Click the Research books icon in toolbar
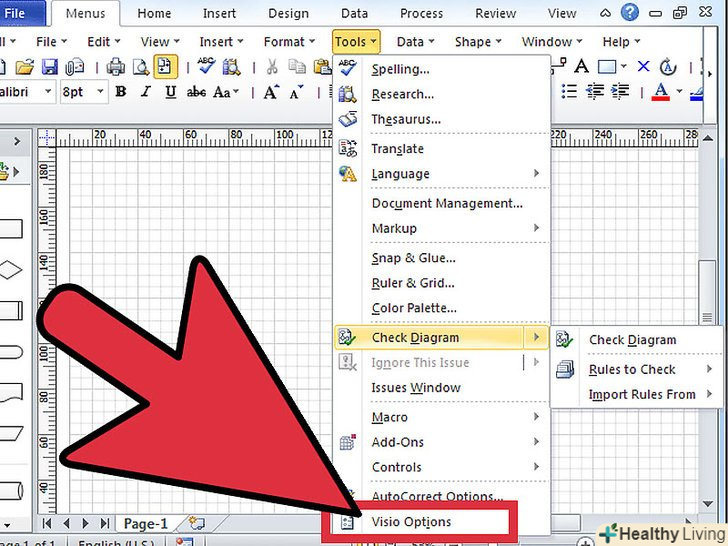The image size is (728, 546). coord(231,67)
